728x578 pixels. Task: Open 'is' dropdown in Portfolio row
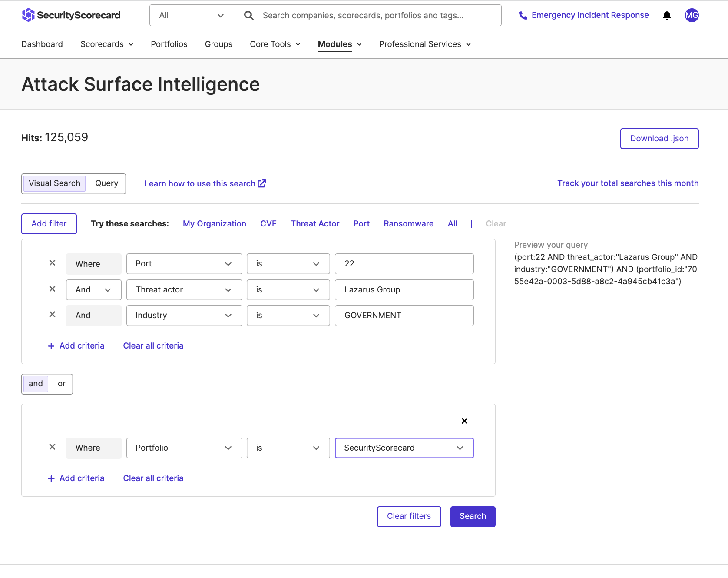click(288, 448)
